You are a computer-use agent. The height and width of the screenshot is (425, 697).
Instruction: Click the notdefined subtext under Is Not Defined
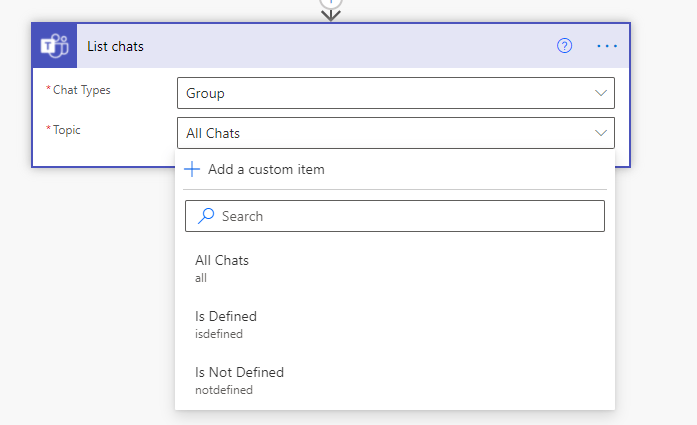224,390
